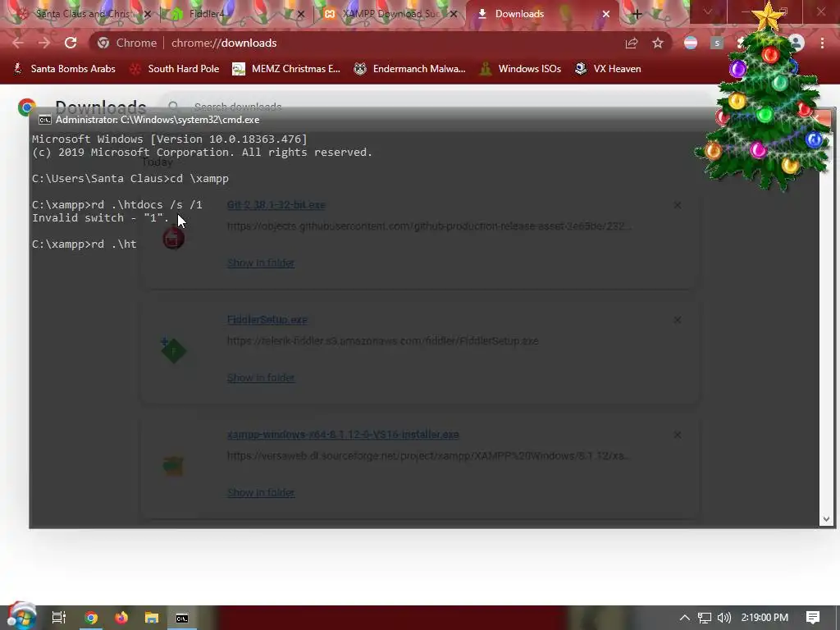
Task: Click the Chrome logo on Downloads page
Action: coord(27,107)
